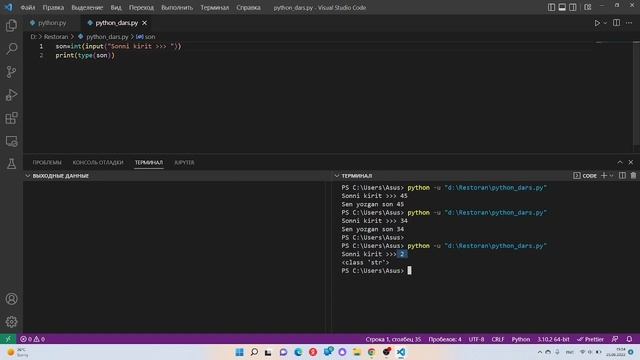Image resolution: width=640 pixels, height=360 pixels.
Task: Click Restoran folder in breadcrumb
Action: 56,37
